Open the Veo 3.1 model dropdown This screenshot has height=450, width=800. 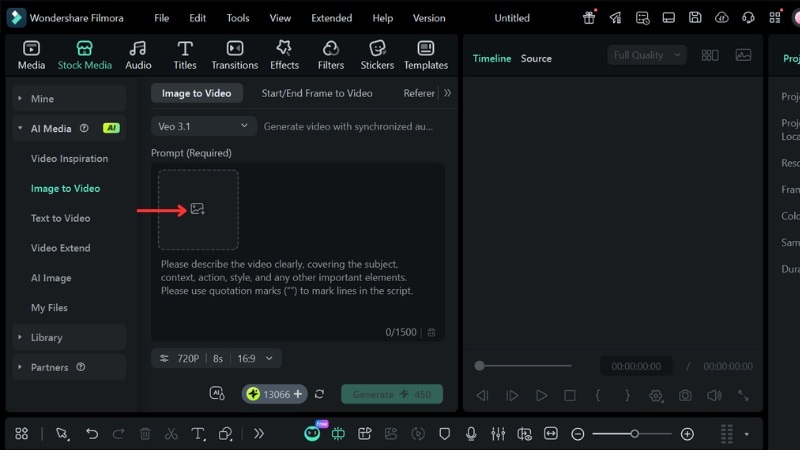click(203, 126)
